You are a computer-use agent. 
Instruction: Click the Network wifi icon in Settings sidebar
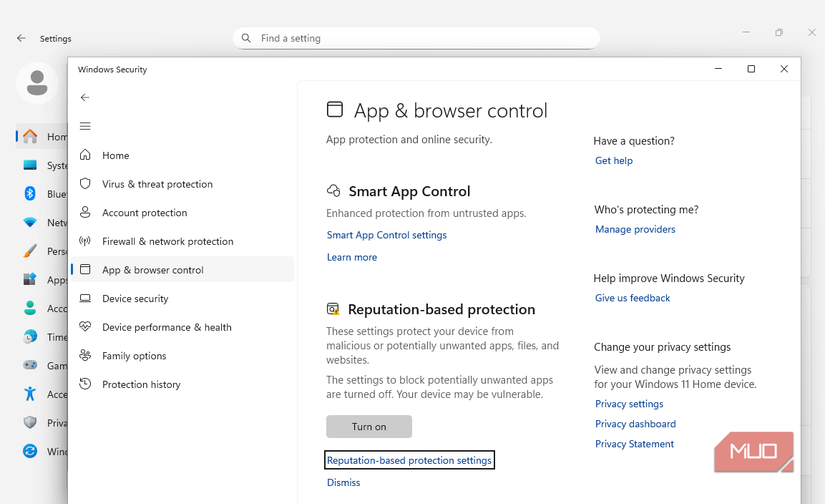coord(30,222)
